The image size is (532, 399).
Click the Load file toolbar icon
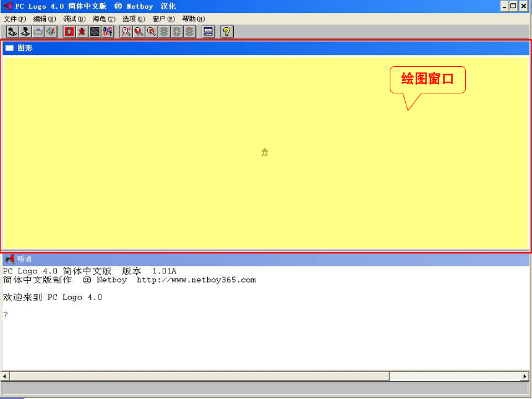click(x=12, y=32)
